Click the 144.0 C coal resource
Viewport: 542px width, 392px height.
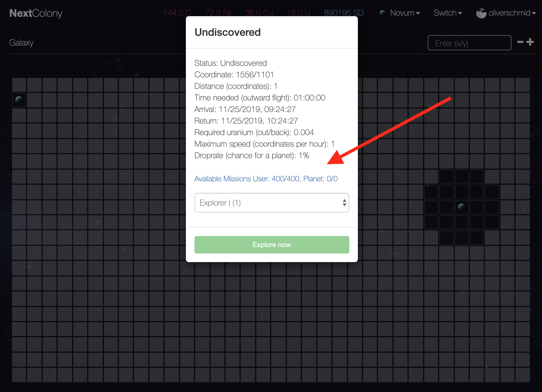click(177, 13)
